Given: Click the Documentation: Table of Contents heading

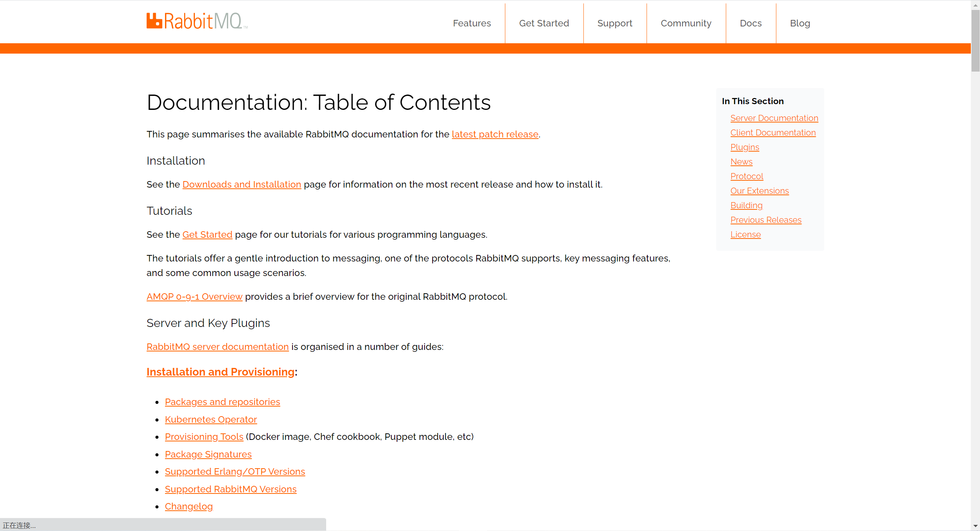Looking at the screenshot, I should 318,103.
